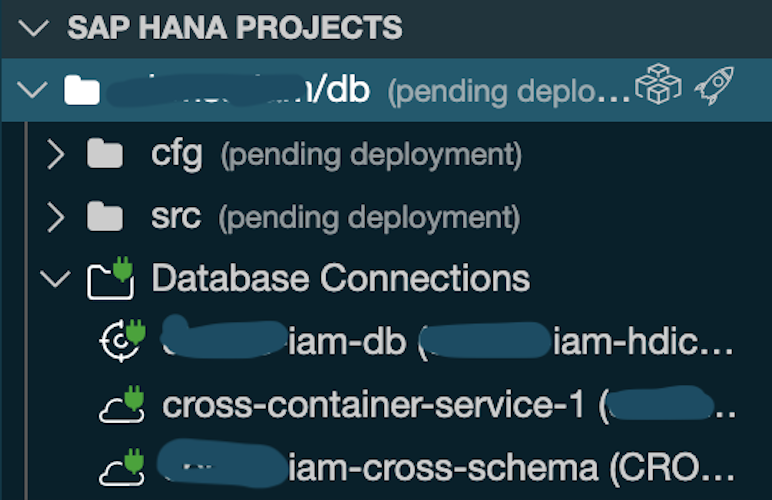
Task: Click the SAP HANA PROJECTS header title
Action: tap(235, 28)
